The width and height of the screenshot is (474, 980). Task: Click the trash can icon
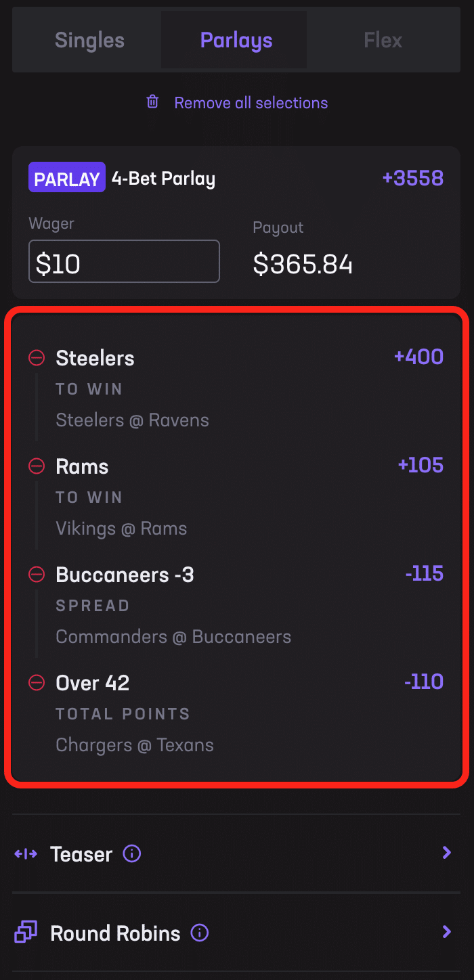pyautogui.click(x=153, y=102)
